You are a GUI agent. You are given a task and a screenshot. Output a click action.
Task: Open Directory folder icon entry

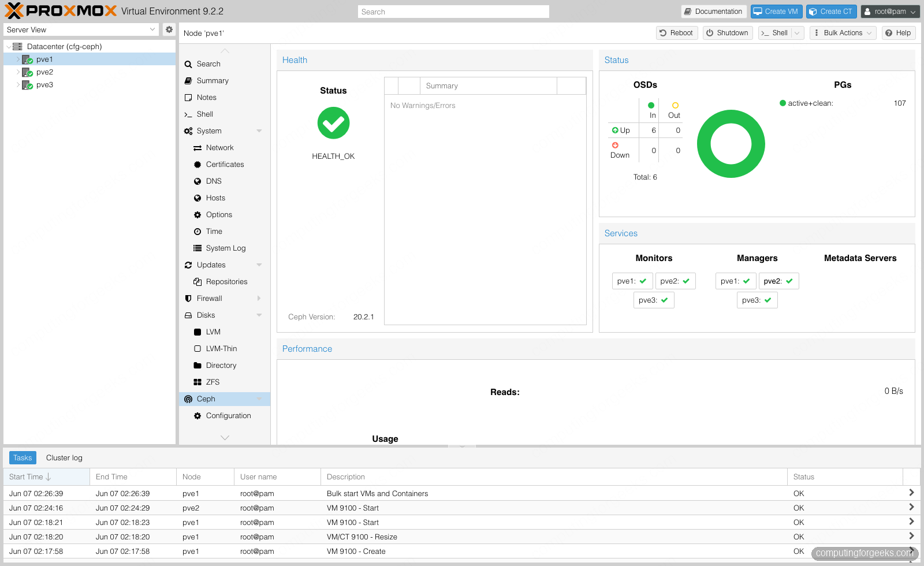[x=198, y=366]
